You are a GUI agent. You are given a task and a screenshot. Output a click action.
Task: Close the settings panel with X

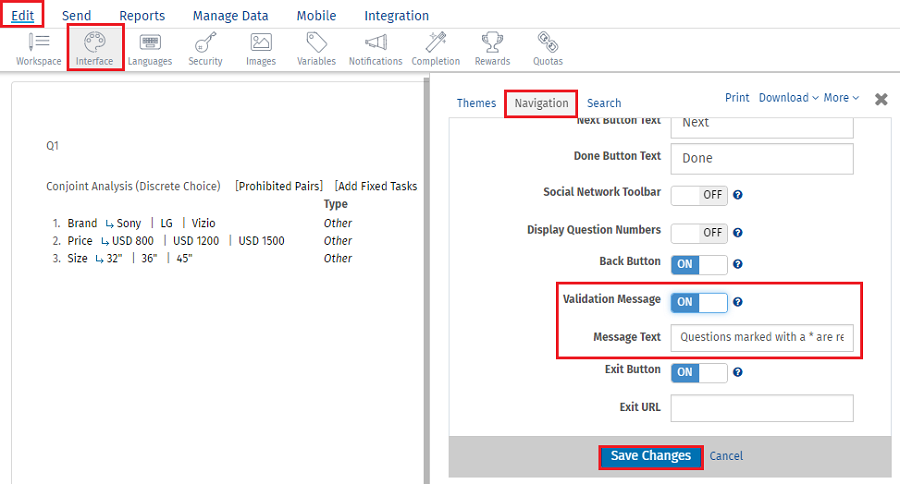[881, 99]
